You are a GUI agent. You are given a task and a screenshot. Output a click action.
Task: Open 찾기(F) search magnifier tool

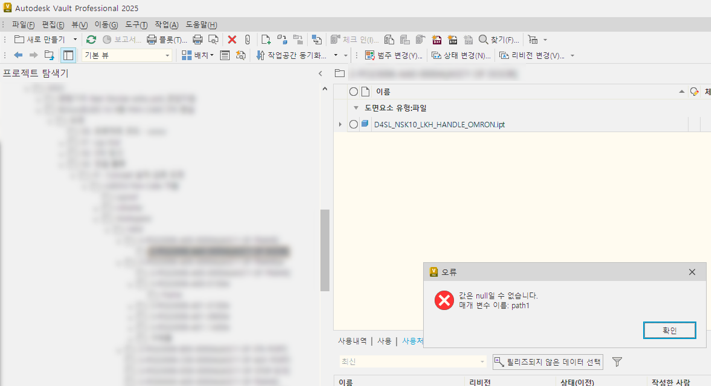(x=483, y=40)
